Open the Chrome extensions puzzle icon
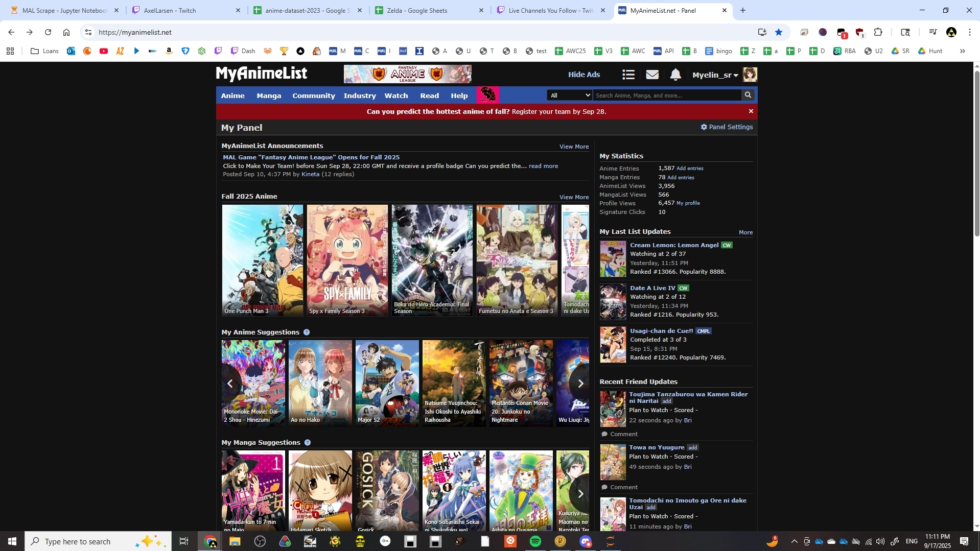 878,32
